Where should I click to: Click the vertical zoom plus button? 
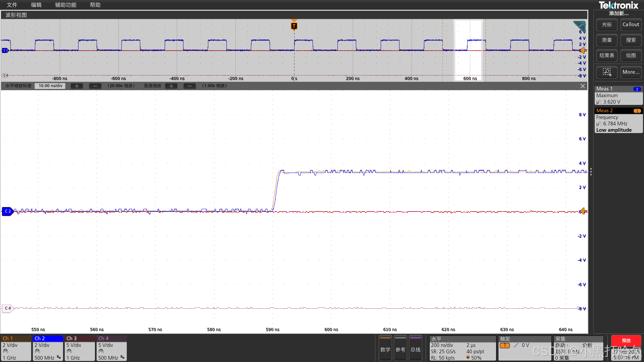[x=171, y=86]
